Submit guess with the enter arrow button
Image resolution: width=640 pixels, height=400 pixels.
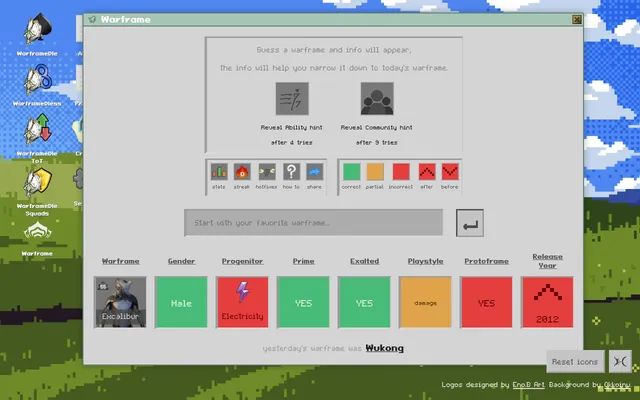[x=470, y=223]
